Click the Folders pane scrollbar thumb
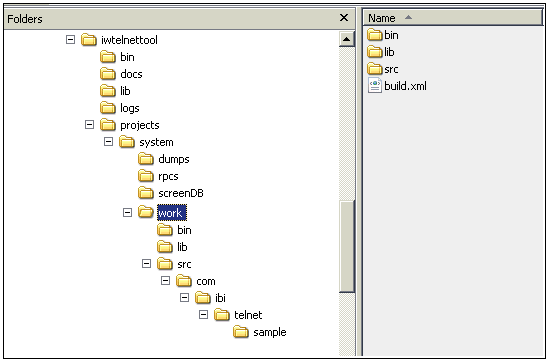Viewport: 548px width, 360px height. point(347,246)
